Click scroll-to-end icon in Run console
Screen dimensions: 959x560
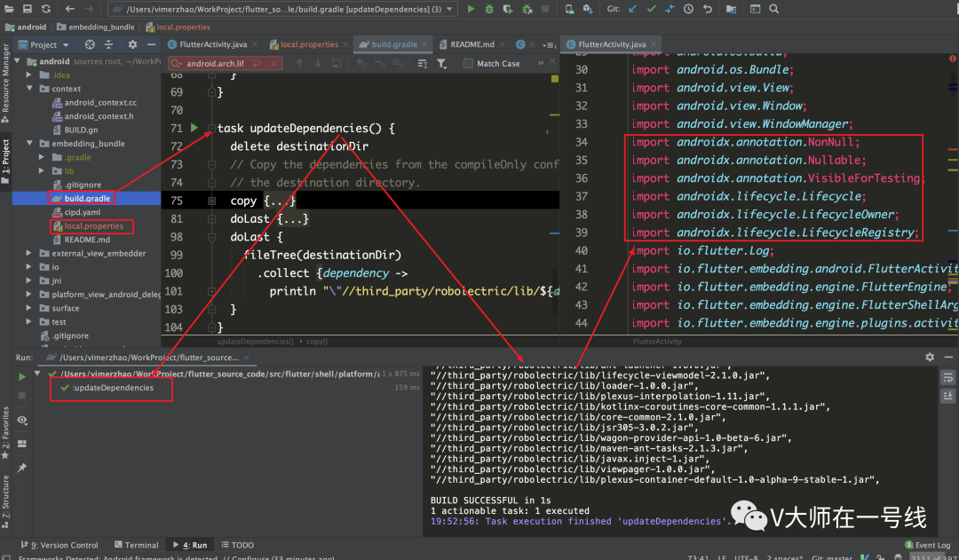[947, 396]
